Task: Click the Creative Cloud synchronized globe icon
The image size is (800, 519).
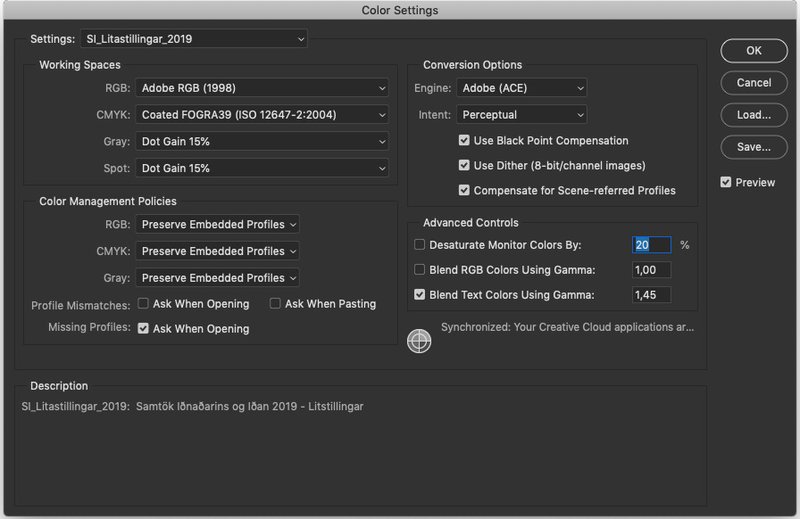Action: point(419,341)
